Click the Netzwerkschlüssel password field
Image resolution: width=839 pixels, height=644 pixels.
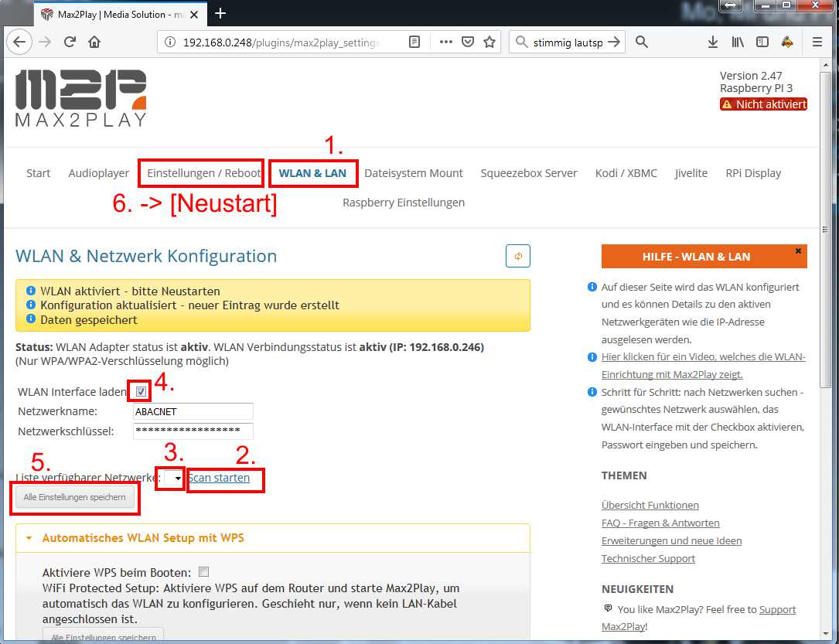[193, 431]
